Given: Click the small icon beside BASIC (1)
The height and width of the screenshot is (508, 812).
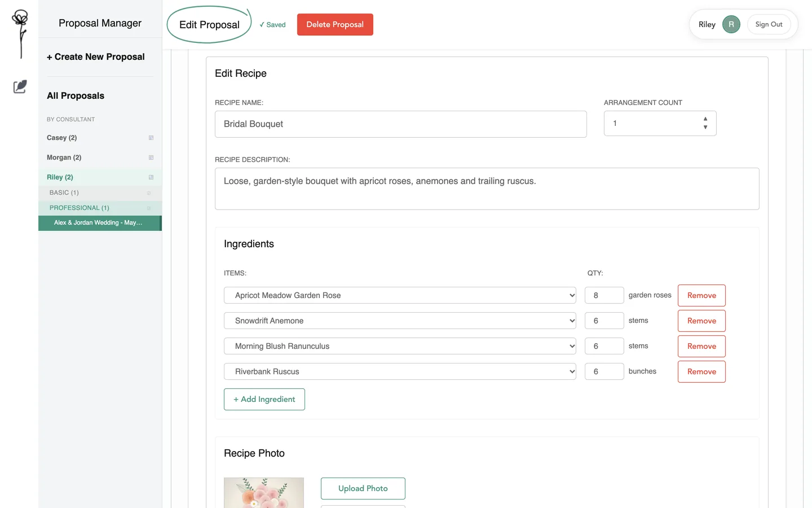Looking at the screenshot, I should pos(149,193).
